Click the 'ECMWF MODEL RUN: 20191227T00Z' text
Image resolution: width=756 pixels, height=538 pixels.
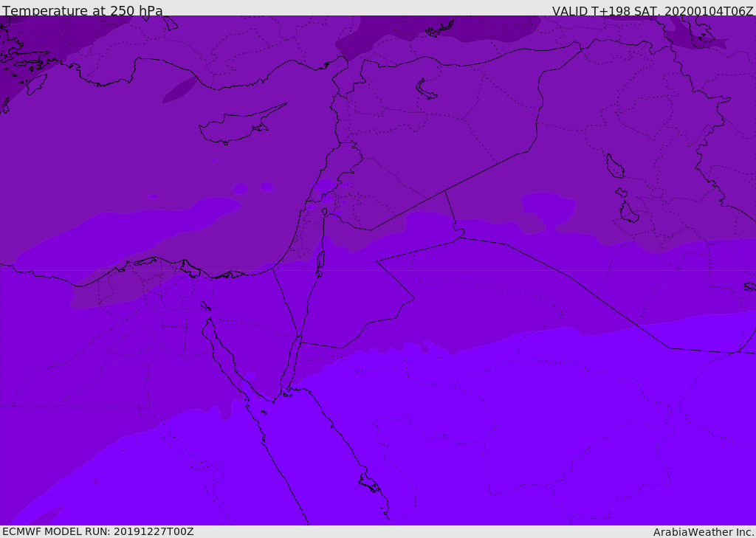[x=98, y=531]
